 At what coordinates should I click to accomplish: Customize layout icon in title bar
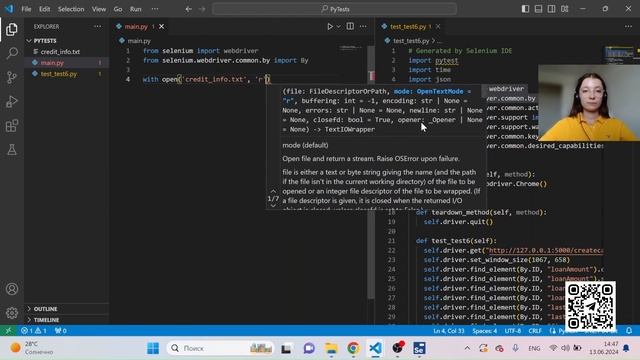tap(564, 9)
